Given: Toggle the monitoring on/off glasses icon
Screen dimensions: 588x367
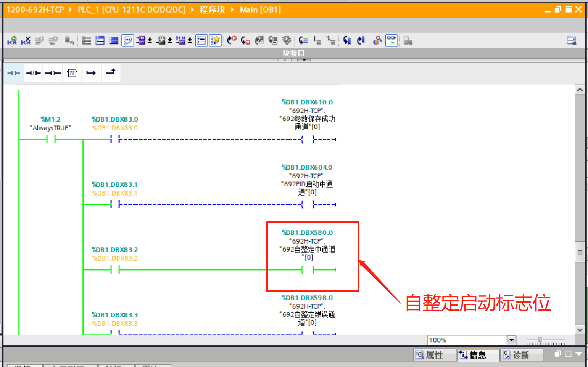Looking at the screenshot, I should tap(391, 40).
